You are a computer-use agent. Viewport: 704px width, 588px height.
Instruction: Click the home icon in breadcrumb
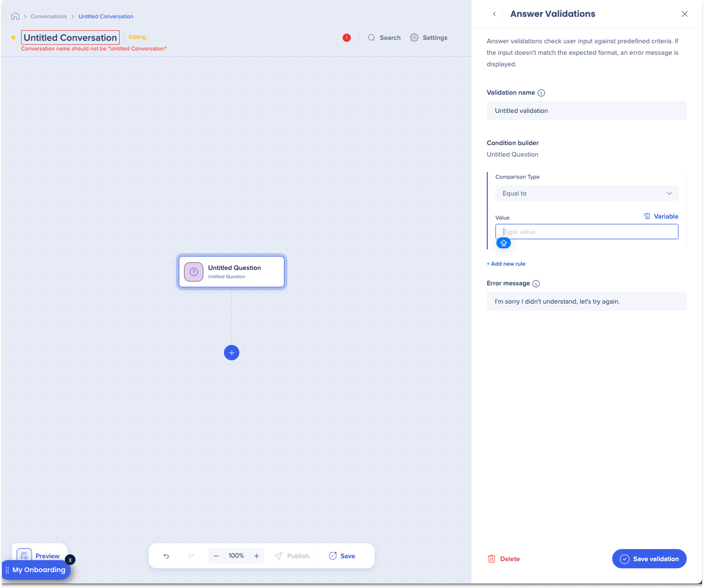click(x=15, y=16)
